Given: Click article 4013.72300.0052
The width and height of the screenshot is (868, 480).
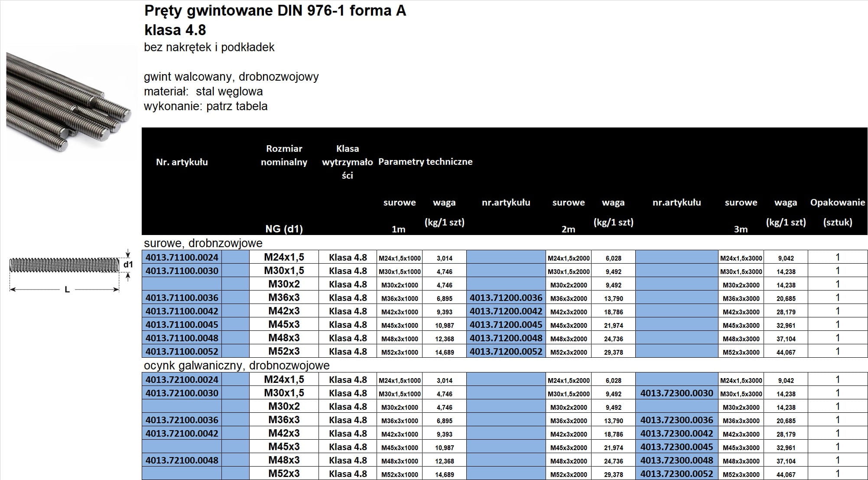Looking at the screenshot, I should pyautogui.click(x=676, y=473).
